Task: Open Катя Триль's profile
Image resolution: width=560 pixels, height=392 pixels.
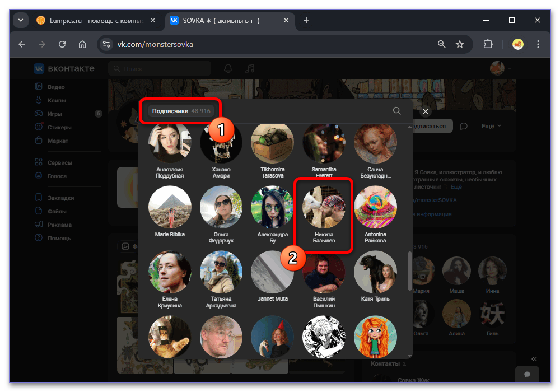Action: click(375, 276)
